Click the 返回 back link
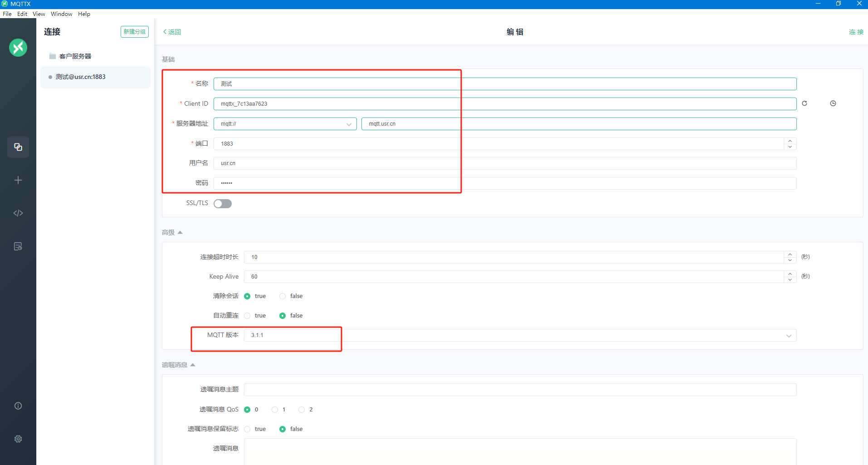The image size is (868, 465). click(x=172, y=32)
